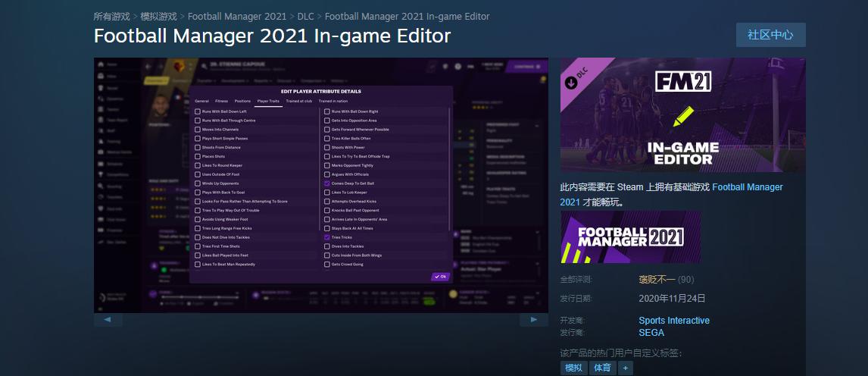This screenshot has width=868, height=376.
Task: Click the DLC download arrow badge on the header image
Action: click(570, 83)
